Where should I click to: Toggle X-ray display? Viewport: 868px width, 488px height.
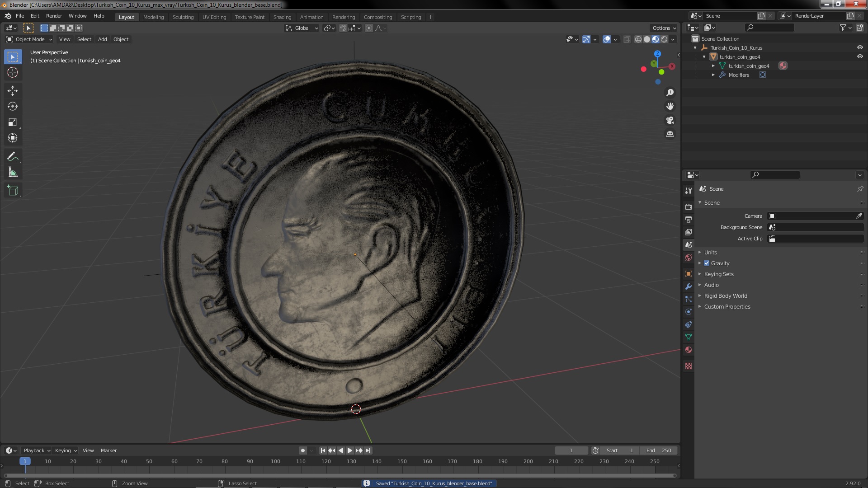pyautogui.click(x=627, y=39)
